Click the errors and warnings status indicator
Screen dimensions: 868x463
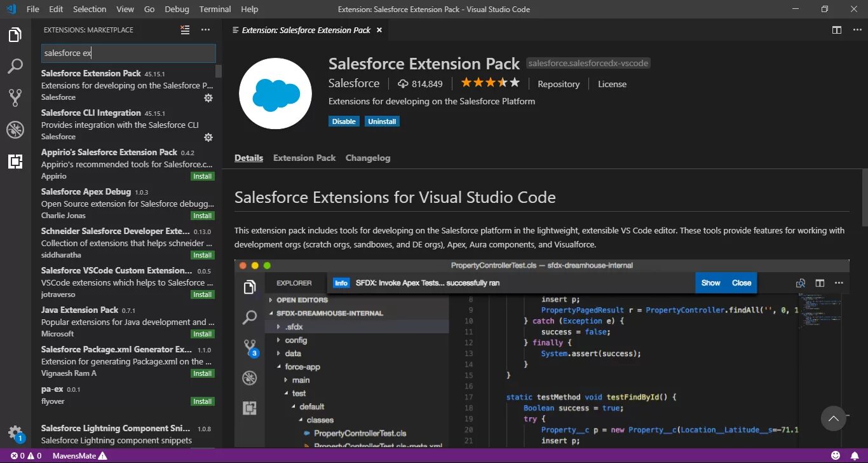click(x=26, y=455)
